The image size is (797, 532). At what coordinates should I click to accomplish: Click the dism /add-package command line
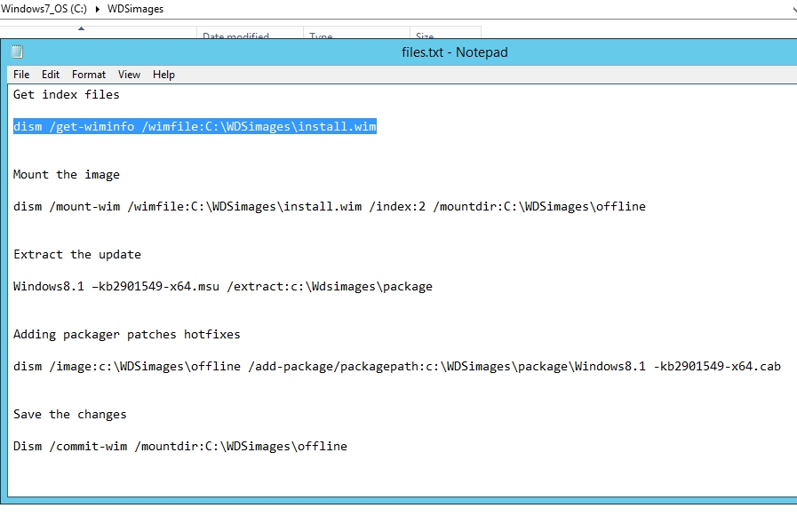tap(396, 367)
